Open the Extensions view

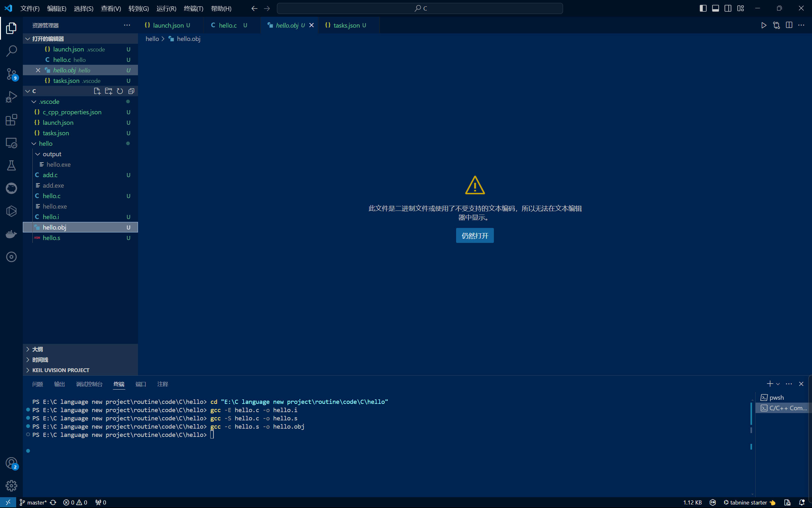11,120
